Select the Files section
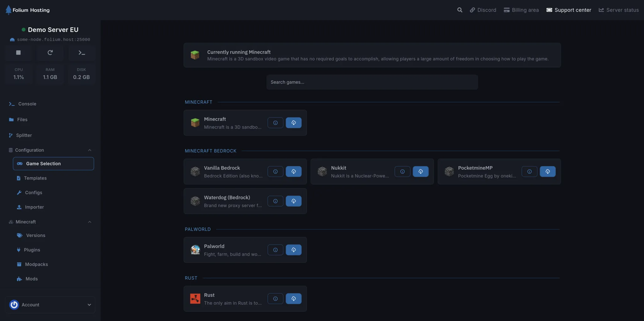This screenshot has width=644, height=321. 22,120
